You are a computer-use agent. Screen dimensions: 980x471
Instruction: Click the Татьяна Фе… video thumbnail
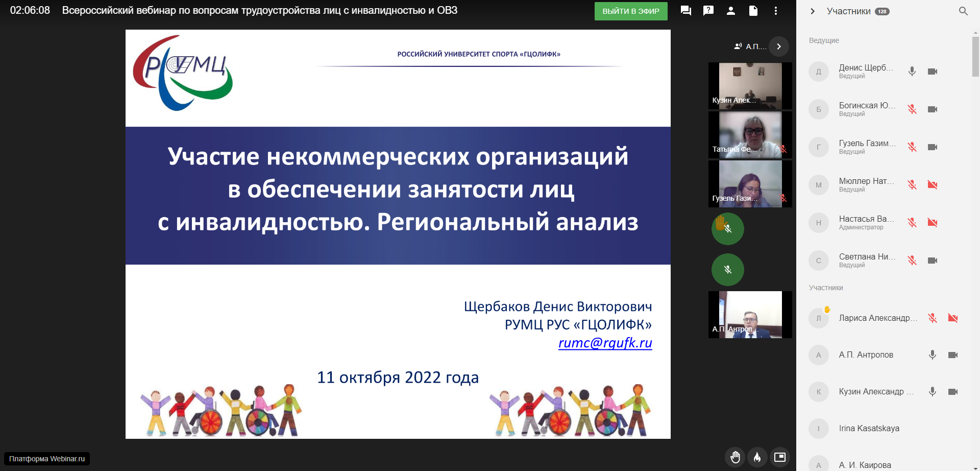[x=750, y=135]
